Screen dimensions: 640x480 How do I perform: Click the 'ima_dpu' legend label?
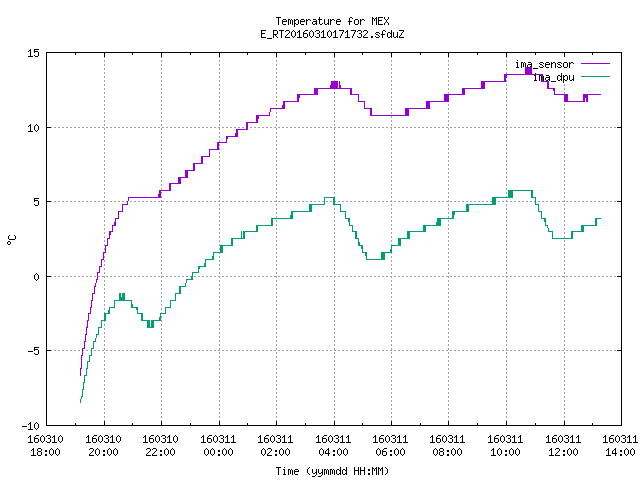click(x=554, y=77)
